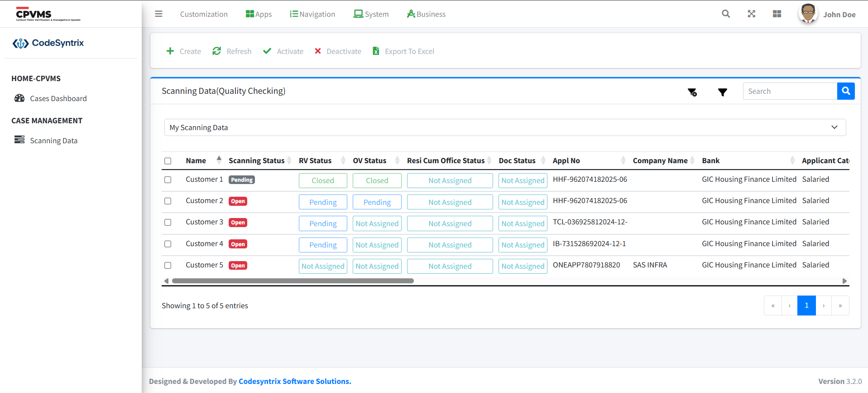Click the blue search magnifier button
This screenshot has height=393, width=868.
tap(845, 91)
